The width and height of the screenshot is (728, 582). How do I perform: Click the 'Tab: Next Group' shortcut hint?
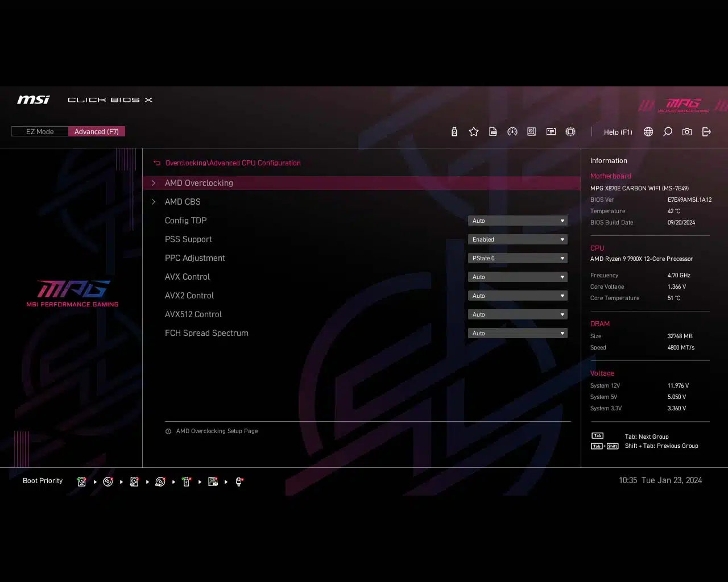(x=647, y=437)
